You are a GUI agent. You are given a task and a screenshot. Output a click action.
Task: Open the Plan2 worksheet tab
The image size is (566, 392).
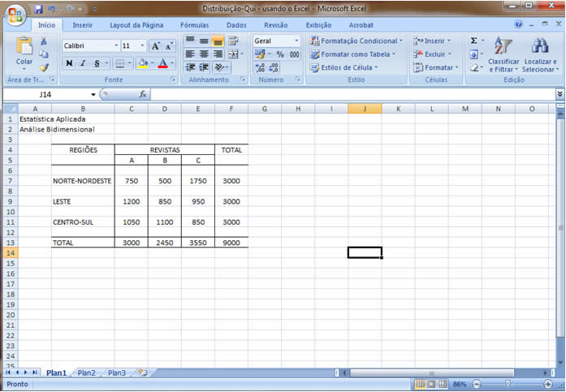coord(86,373)
